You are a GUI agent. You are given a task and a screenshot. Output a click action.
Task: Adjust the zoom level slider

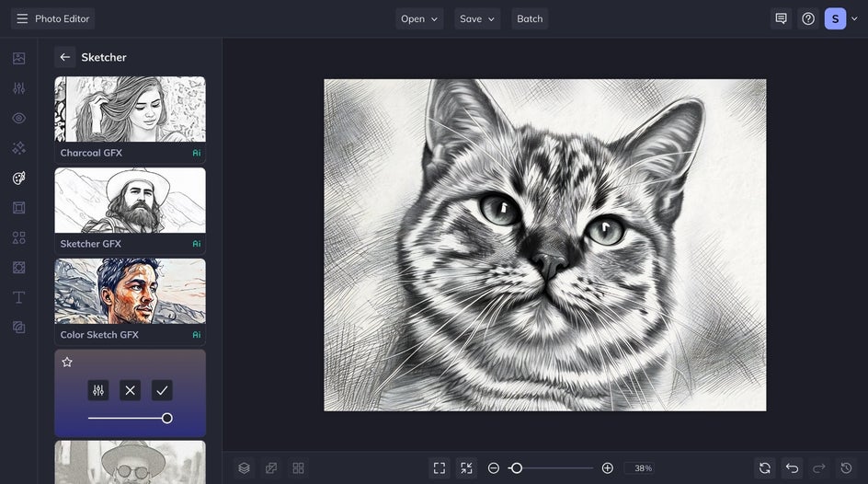[x=550, y=468]
